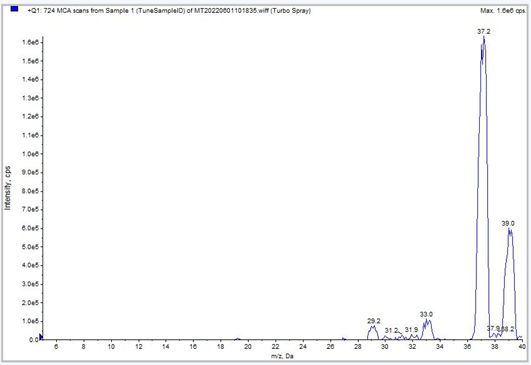The width and height of the screenshot is (531, 365).
Task: Click the +Q1 MCA scans spectrum title
Action: tap(169, 10)
